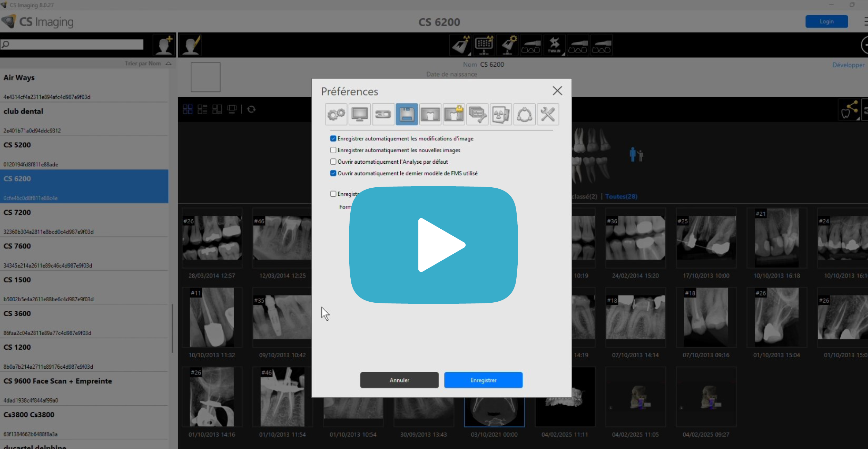Click the Annuler button
868x449 pixels.
tap(399, 380)
